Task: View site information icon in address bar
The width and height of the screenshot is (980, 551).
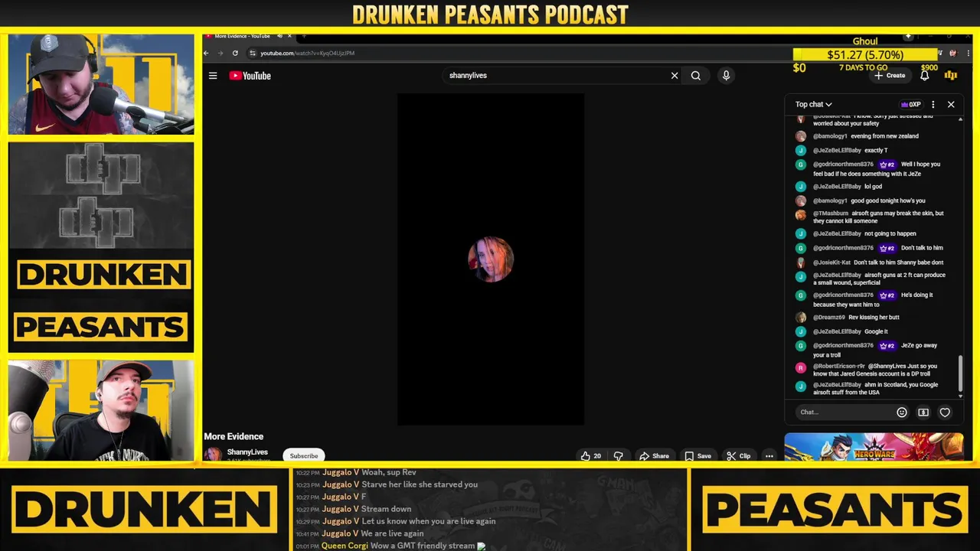Action: pos(253,53)
